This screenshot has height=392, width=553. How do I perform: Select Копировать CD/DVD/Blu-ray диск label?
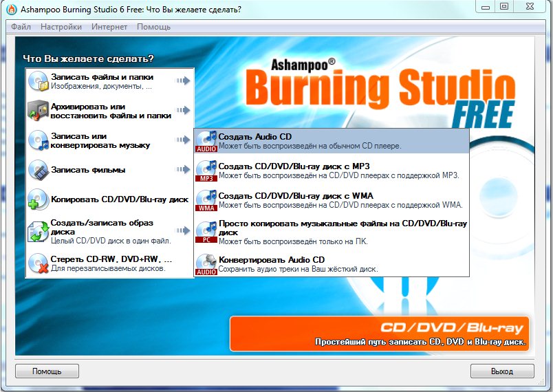120,199
